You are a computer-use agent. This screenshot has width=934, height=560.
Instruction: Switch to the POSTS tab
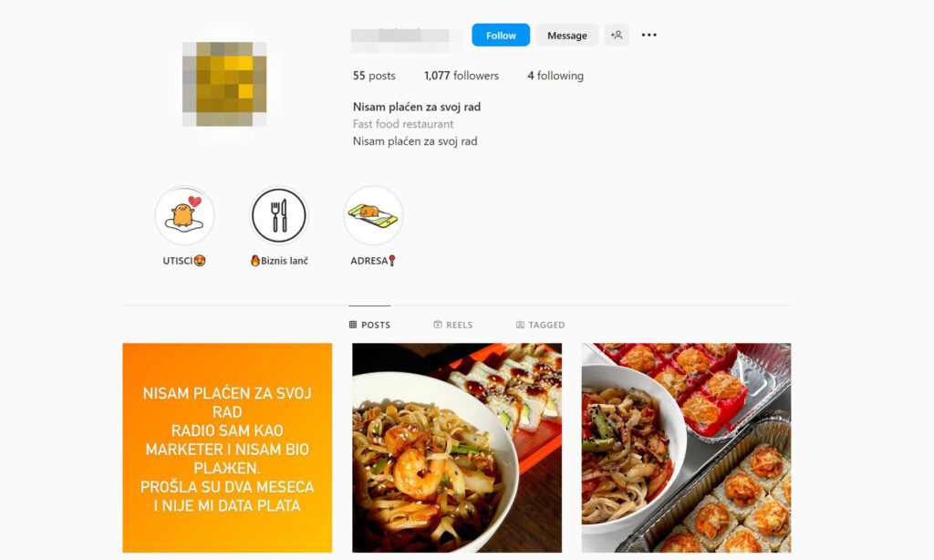[370, 325]
